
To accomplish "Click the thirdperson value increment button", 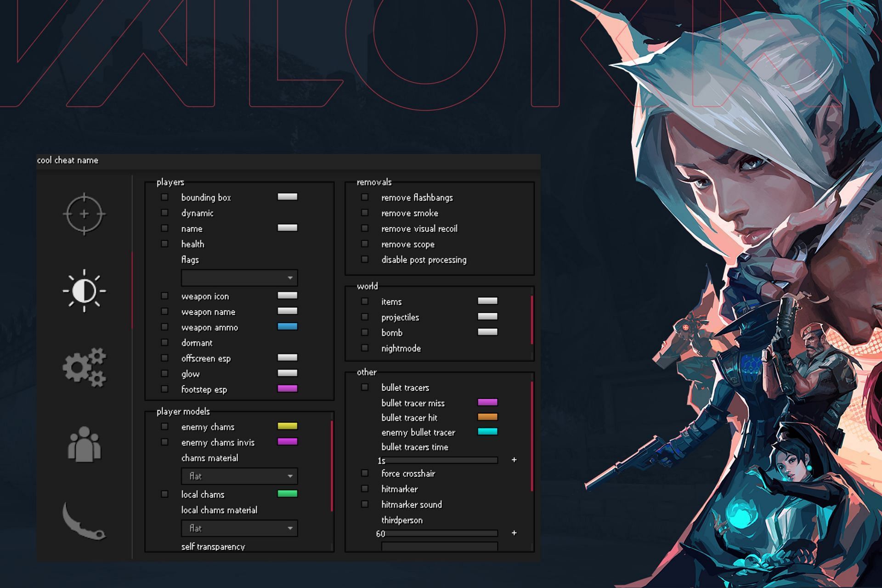I will (518, 532).
